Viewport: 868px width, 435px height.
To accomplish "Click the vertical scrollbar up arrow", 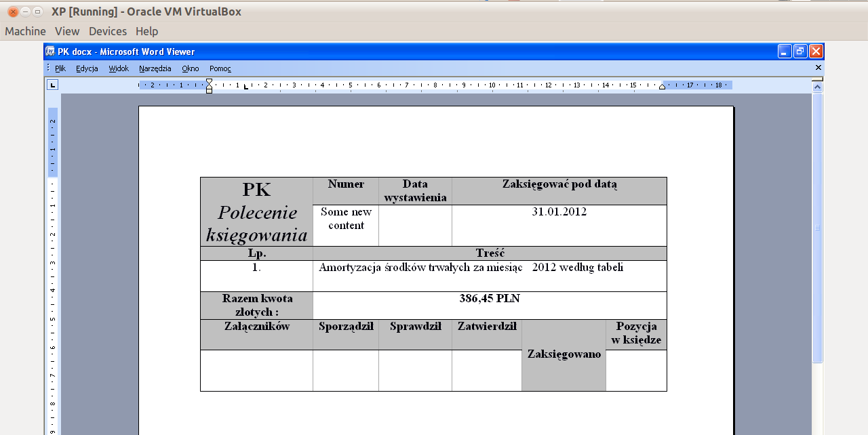I will point(817,87).
